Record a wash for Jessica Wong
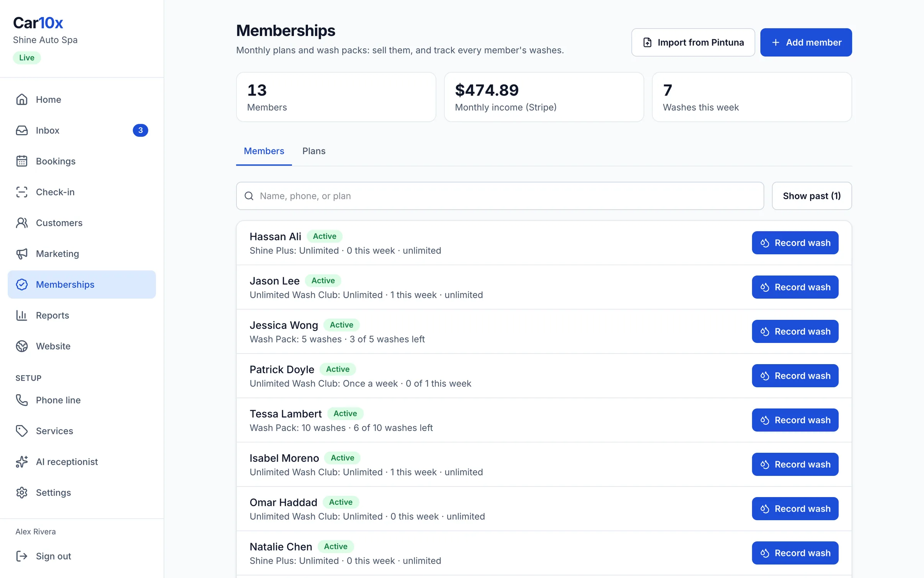This screenshot has width=924, height=578. [795, 331]
